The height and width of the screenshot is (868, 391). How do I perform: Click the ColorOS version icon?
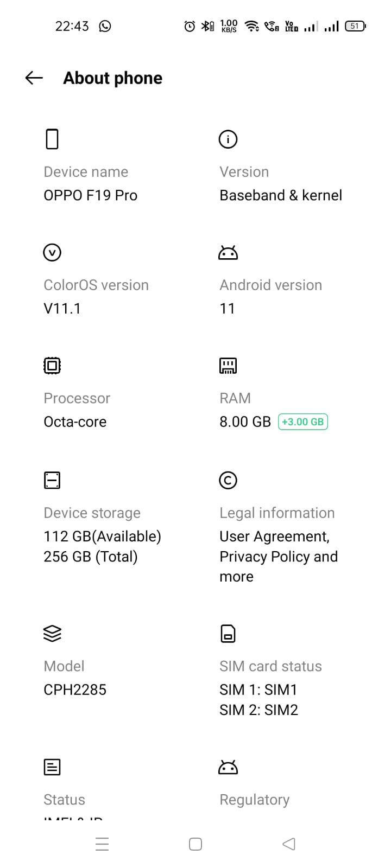(52, 252)
